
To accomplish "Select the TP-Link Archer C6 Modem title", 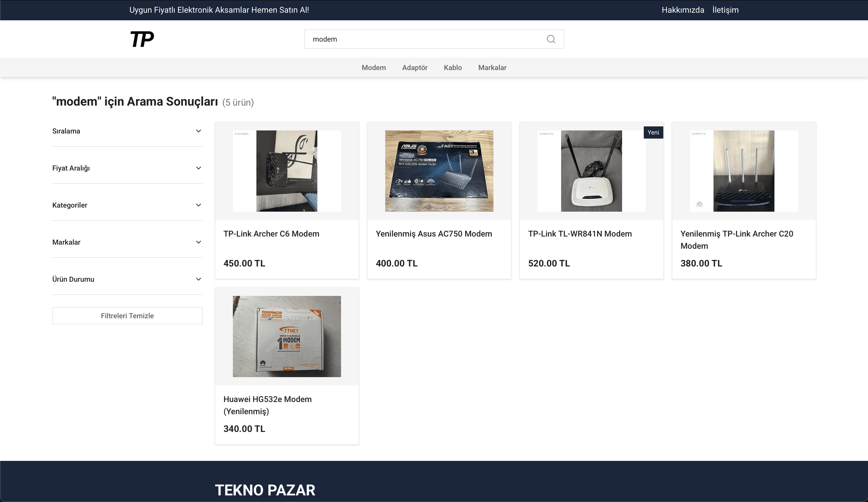I will point(271,234).
